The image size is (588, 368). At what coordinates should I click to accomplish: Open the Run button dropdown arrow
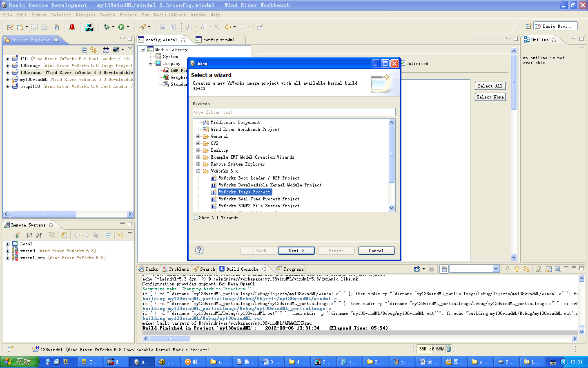click(128, 27)
